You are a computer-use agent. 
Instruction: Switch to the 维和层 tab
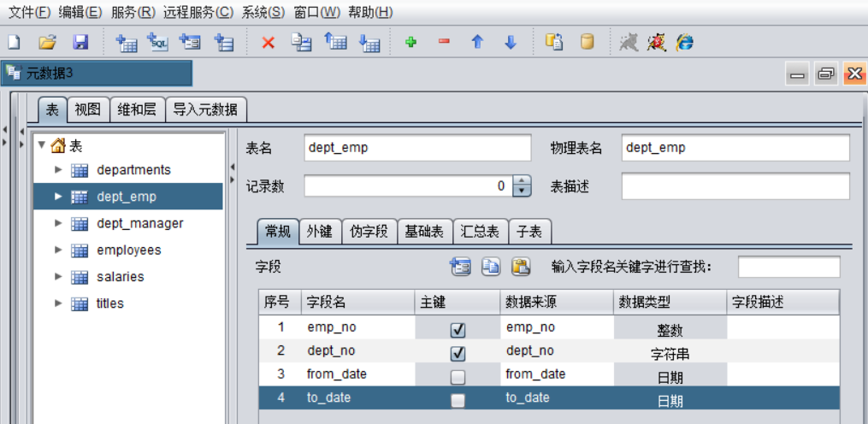[x=138, y=109]
